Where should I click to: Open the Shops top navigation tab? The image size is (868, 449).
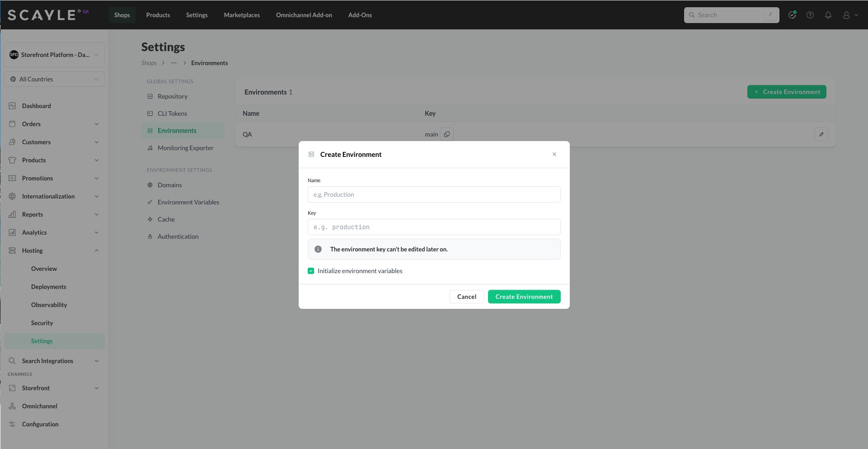[122, 15]
